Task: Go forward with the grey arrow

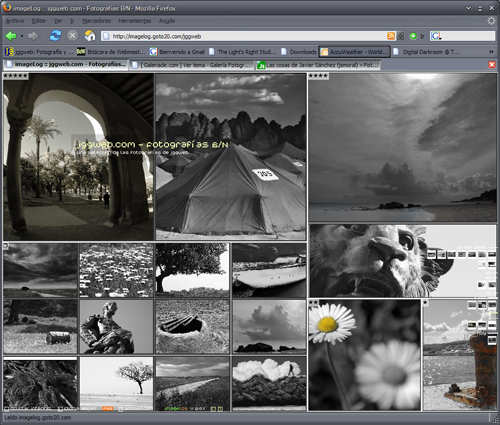Action: (33, 36)
